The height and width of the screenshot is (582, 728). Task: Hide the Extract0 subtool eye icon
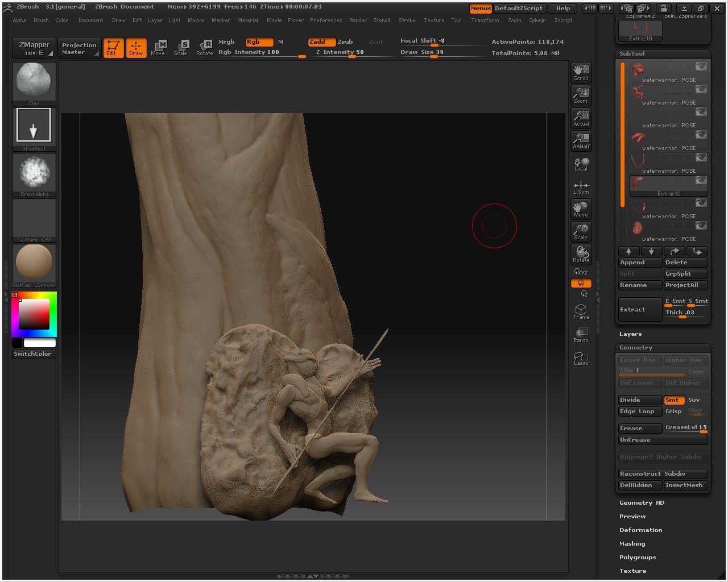(701, 180)
